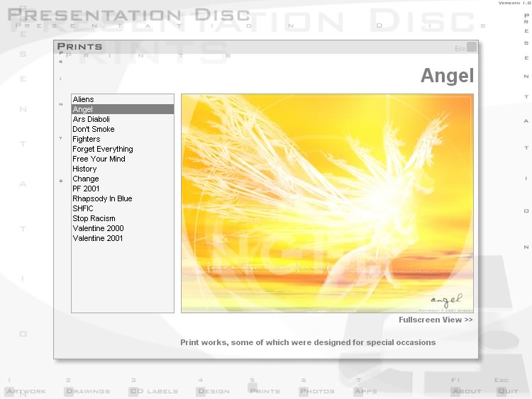Select Valentine 2001 print
This screenshot has width=532, height=399.
[x=123, y=238]
